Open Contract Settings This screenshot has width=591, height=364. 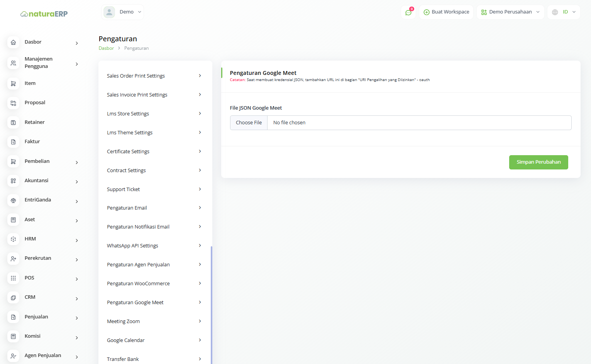[x=154, y=170]
